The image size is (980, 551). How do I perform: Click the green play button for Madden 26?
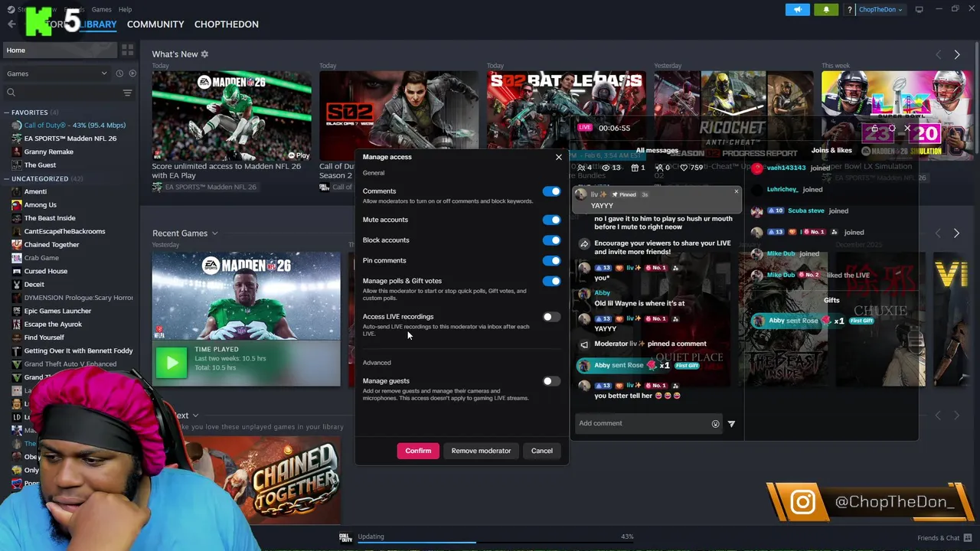point(171,363)
